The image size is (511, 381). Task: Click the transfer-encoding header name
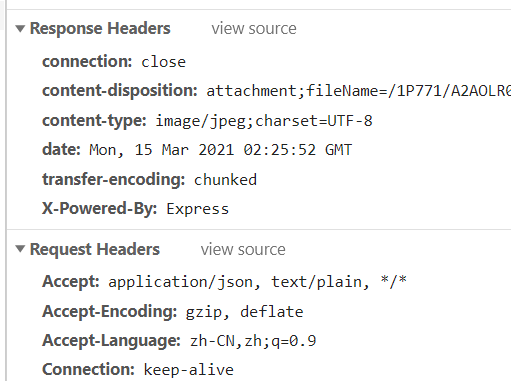(113, 179)
